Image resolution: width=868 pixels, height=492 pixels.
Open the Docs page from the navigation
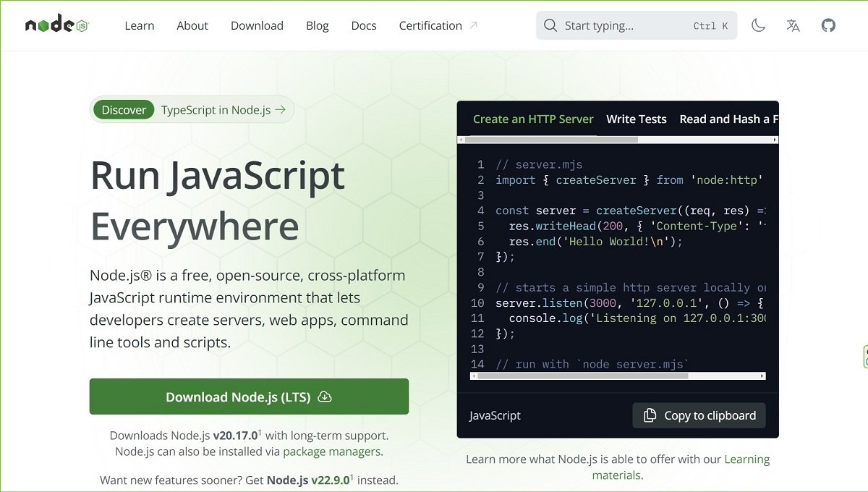click(x=363, y=25)
